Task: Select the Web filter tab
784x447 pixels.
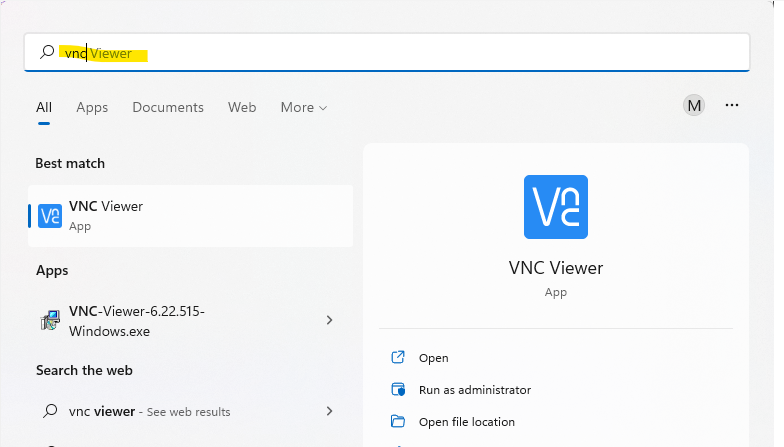Action: [242, 107]
